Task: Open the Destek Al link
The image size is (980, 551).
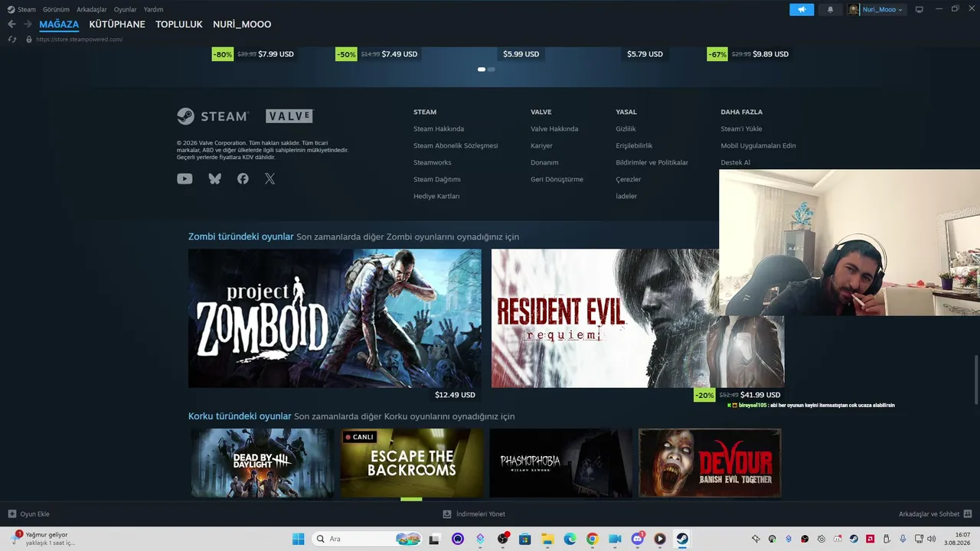Action: (735, 162)
